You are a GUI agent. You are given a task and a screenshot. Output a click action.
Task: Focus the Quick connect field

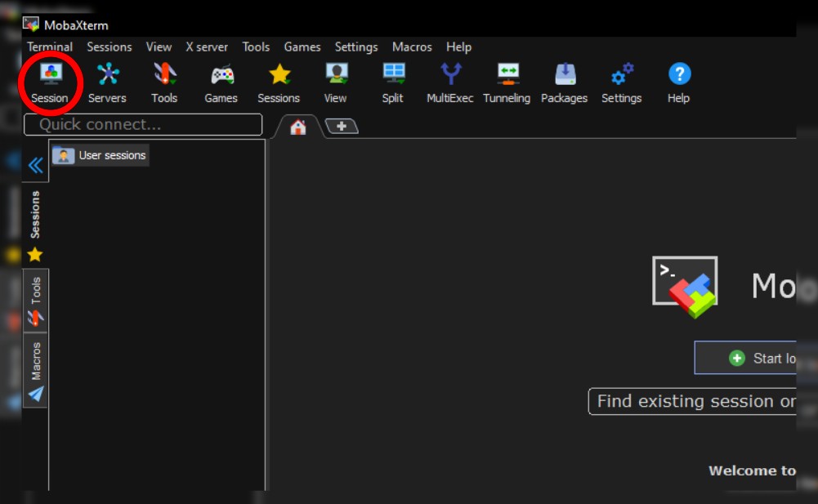143,125
